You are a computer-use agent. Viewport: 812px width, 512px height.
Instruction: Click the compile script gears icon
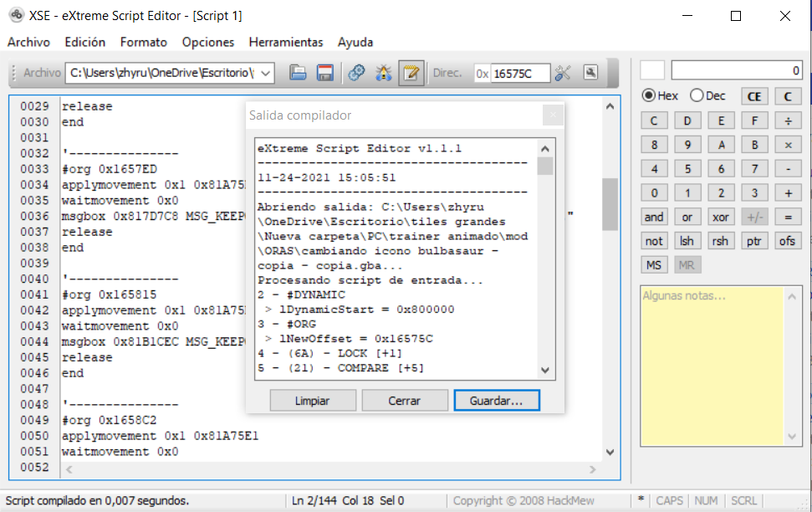click(357, 74)
